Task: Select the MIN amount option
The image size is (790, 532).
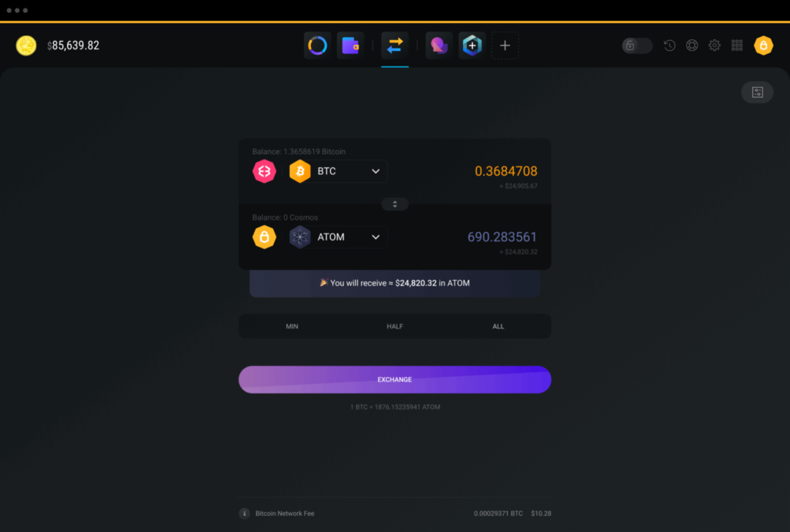Action: (292, 326)
